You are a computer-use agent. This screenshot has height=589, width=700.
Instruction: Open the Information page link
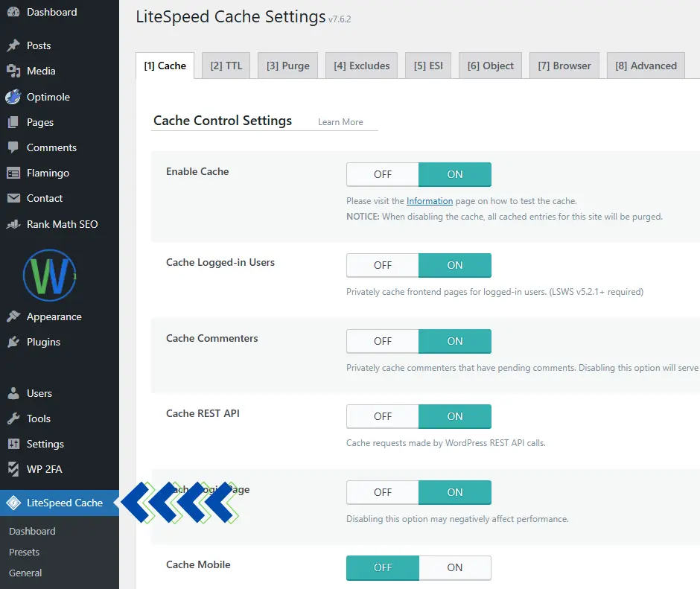pos(430,201)
